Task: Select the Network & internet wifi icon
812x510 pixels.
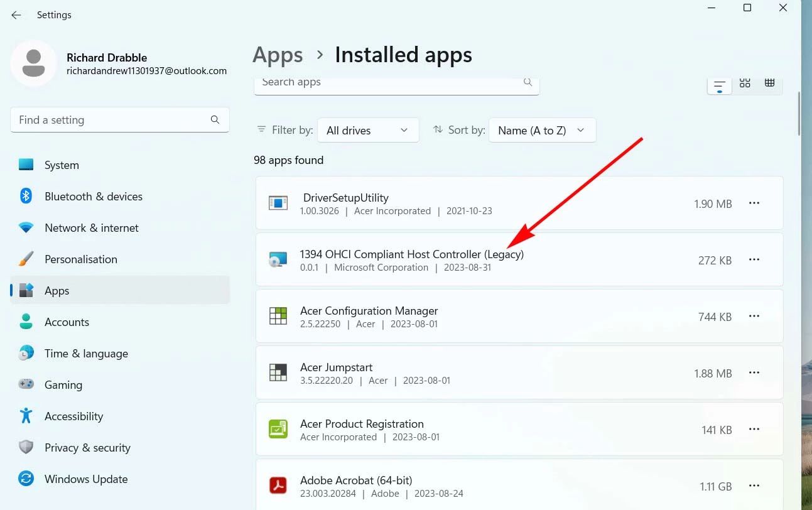Action: pyautogui.click(x=26, y=228)
